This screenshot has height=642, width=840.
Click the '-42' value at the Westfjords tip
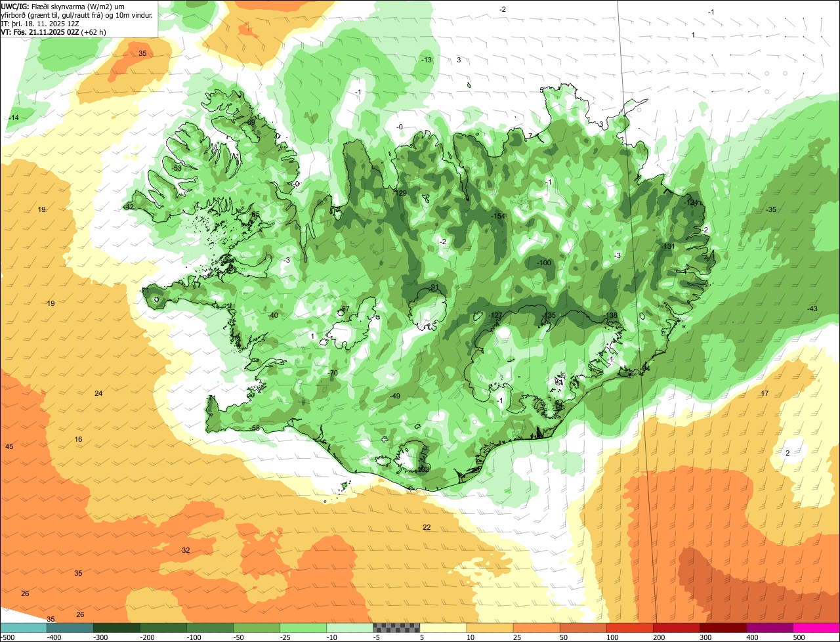tap(128, 207)
